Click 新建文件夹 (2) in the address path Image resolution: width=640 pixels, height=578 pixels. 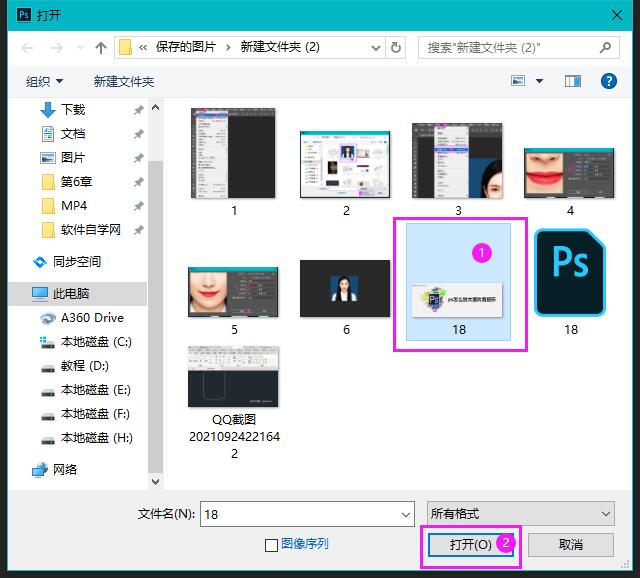click(x=280, y=47)
